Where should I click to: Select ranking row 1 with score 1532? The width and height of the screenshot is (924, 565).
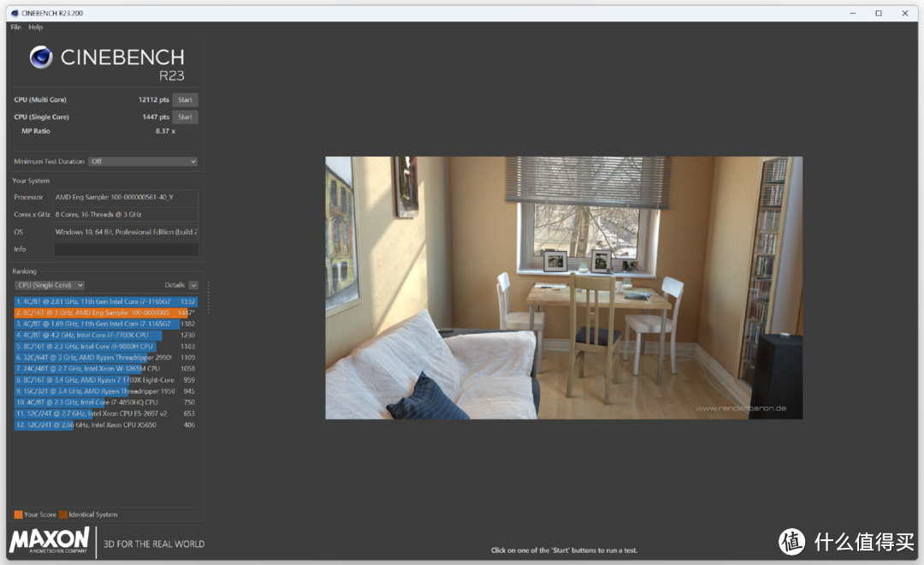pos(105,301)
